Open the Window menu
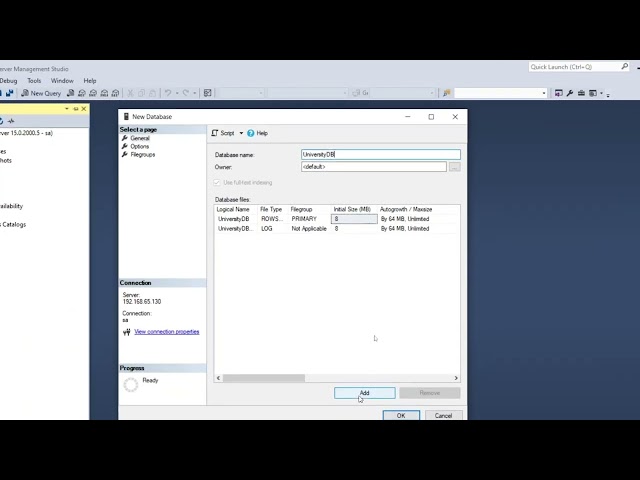 (62, 81)
